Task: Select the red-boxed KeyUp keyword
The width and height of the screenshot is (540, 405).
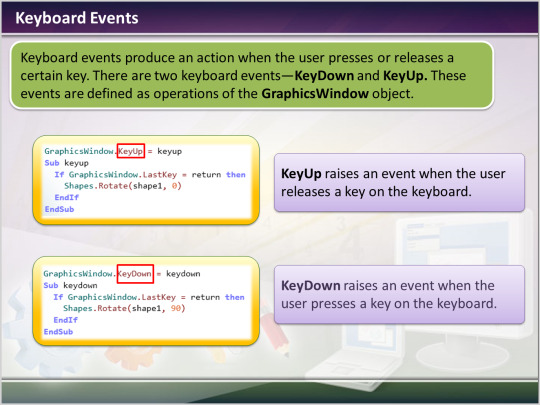Action: (131, 151)
